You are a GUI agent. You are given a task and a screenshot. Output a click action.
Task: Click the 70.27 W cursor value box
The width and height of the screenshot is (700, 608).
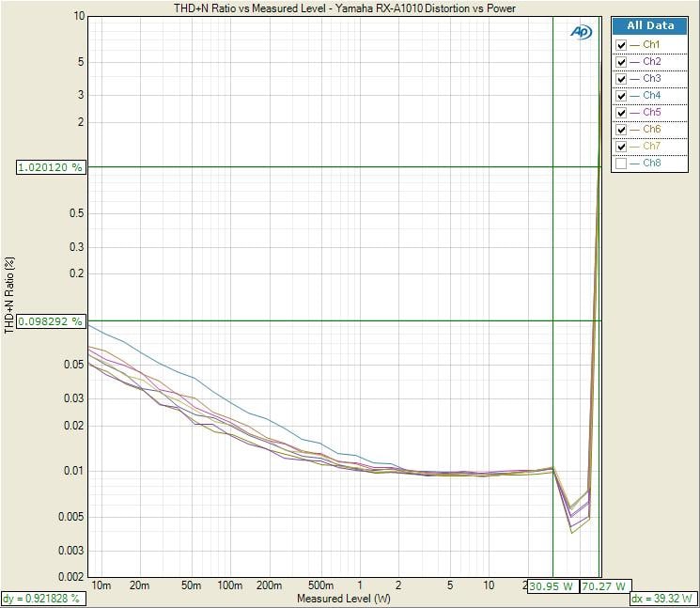tap(602, 585)
